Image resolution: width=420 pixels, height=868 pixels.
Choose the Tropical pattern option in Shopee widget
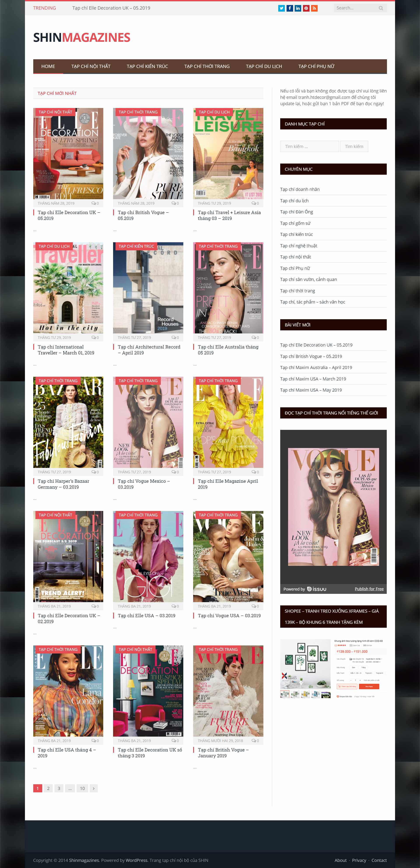[x=368, y=673]
